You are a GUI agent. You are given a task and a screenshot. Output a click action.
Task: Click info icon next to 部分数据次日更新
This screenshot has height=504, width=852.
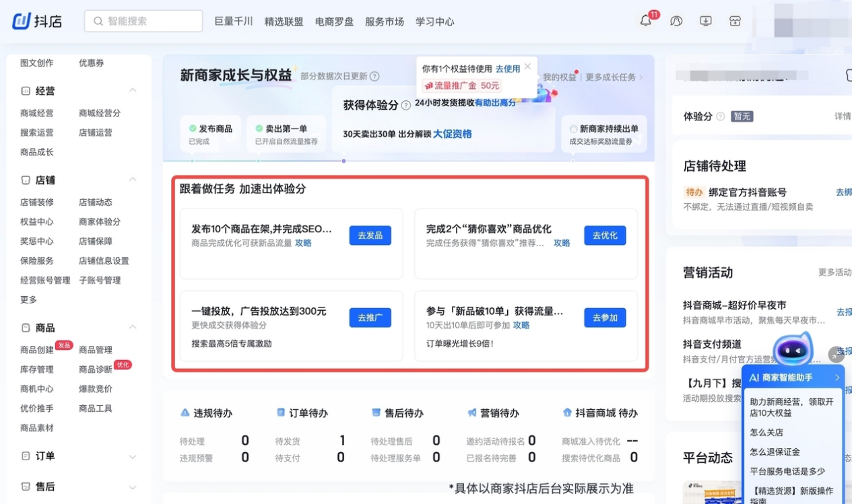click(x=374, y=77)
